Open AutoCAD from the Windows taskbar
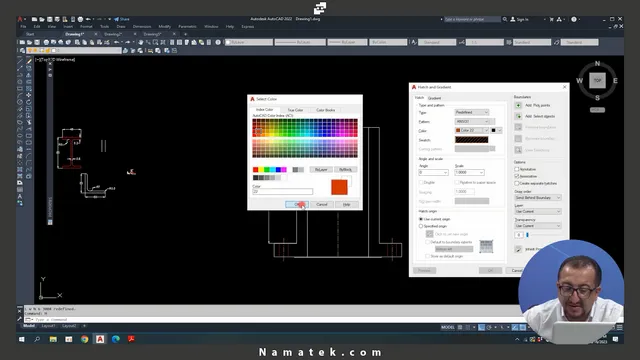 pos(100,339)
